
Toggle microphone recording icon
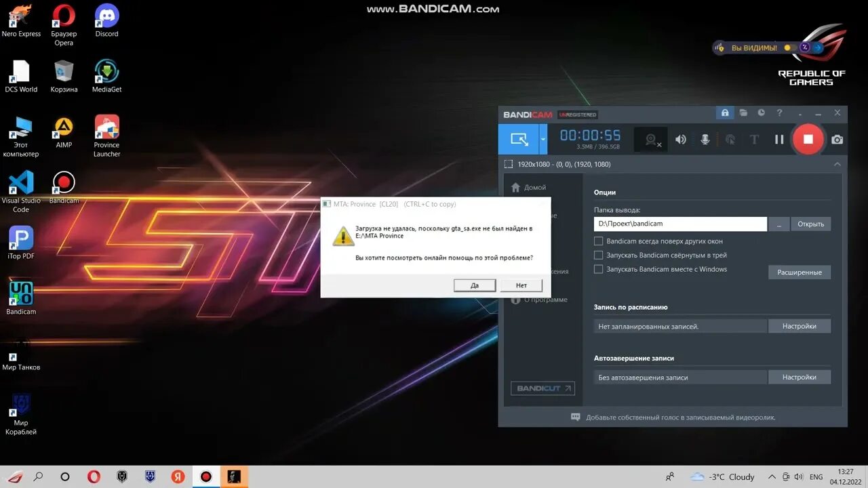(705, 140)
